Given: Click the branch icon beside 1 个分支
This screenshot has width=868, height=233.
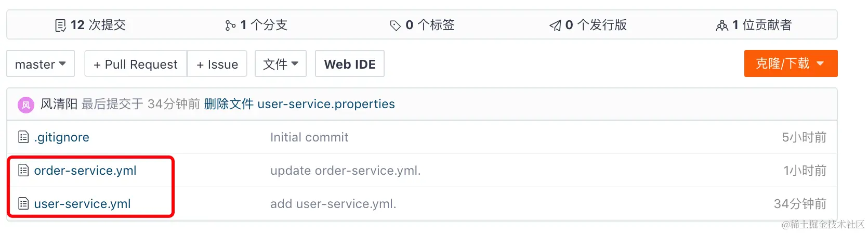Looking at the screenshot, I should pyautogui.click(x=230, y=25).
